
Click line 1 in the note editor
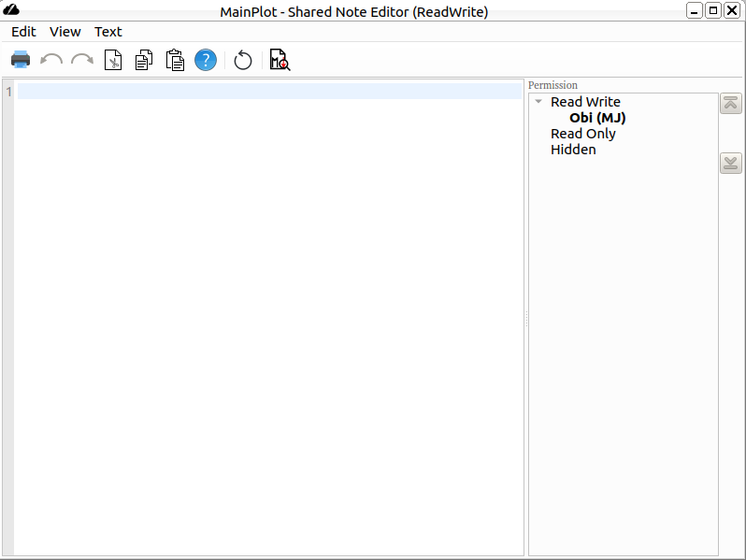(x=269, y=92)
